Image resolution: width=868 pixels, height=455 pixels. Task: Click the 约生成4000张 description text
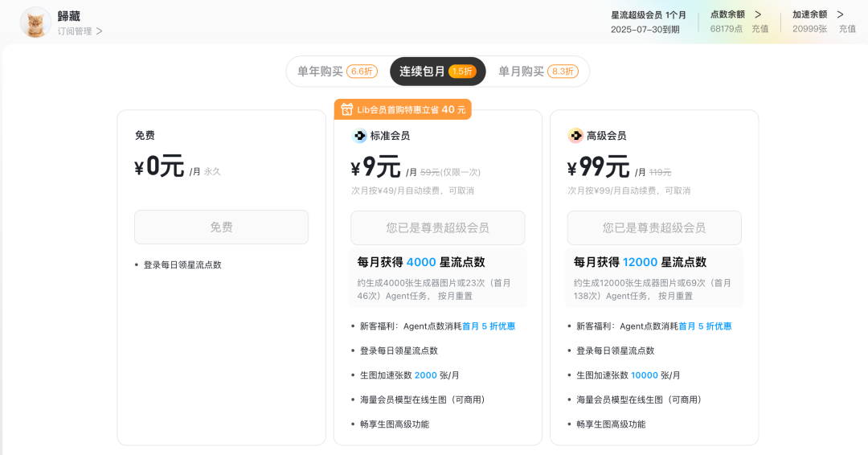[434, 289]
